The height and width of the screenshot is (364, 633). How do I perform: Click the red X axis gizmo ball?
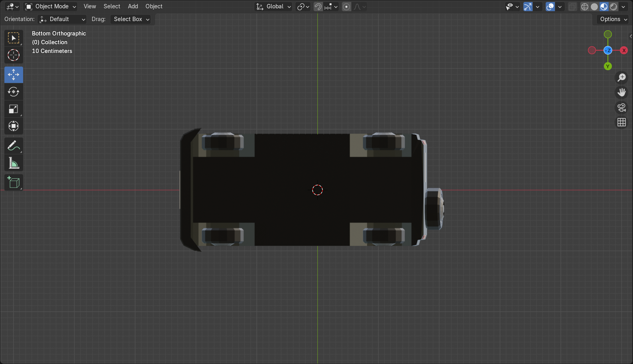click(624, 50)
